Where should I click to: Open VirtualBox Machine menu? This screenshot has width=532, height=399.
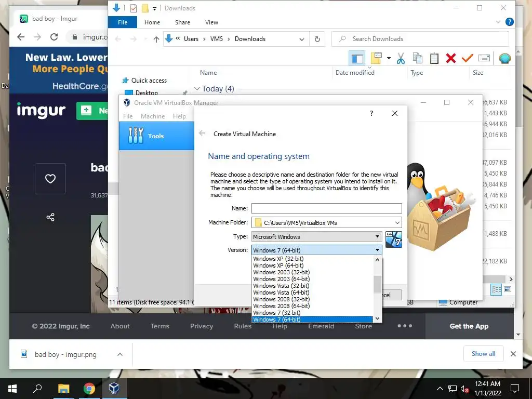153,116
